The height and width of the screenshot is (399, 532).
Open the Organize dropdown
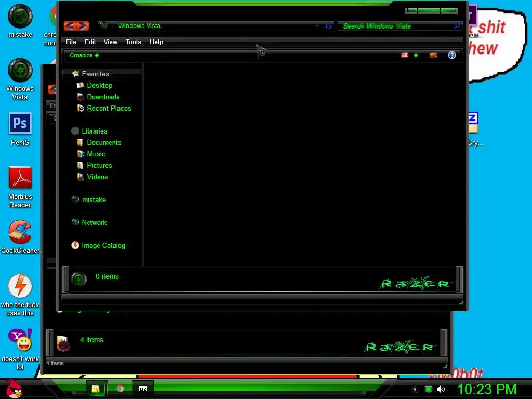[84, 55]
